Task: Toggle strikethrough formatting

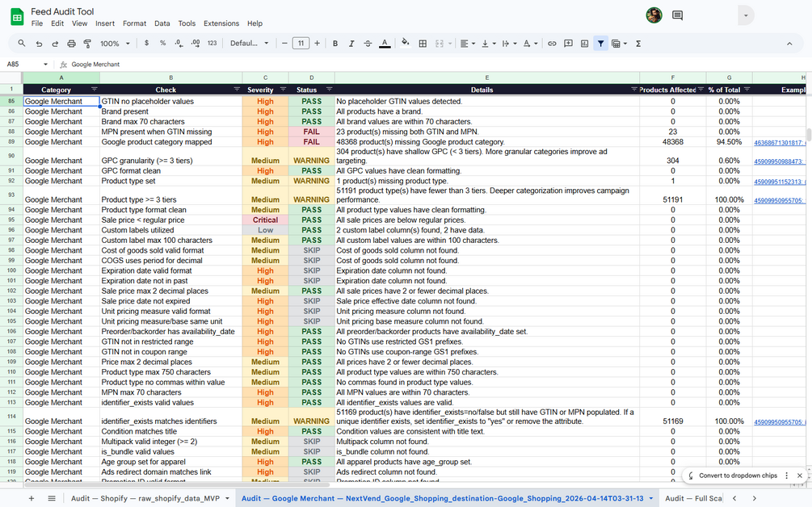Action: pyautogui.click(x=368, y=44)
